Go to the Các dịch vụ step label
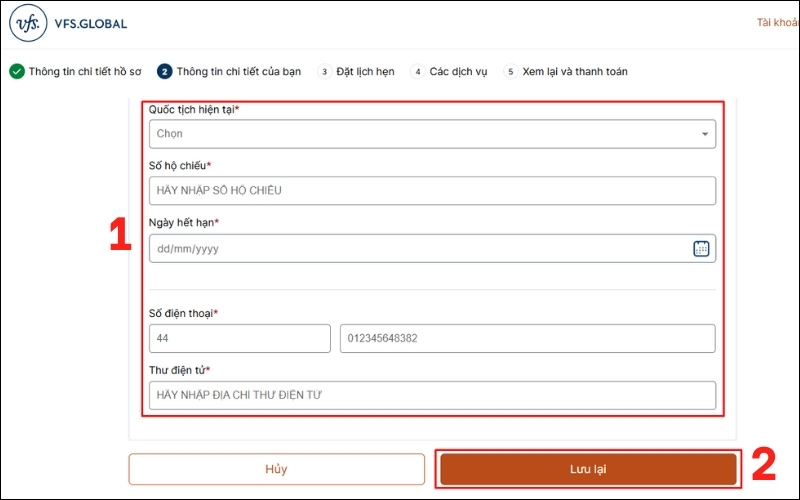 460,72
